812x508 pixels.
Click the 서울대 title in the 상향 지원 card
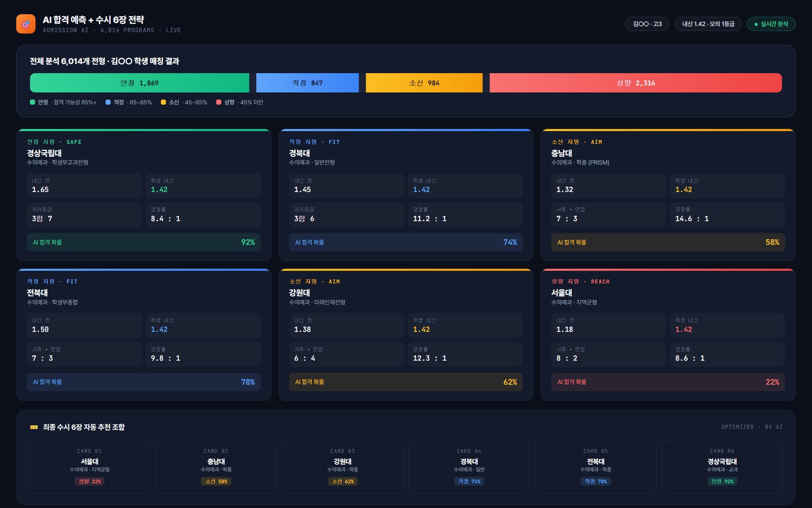pyautogui.click(x=562, y=293)
